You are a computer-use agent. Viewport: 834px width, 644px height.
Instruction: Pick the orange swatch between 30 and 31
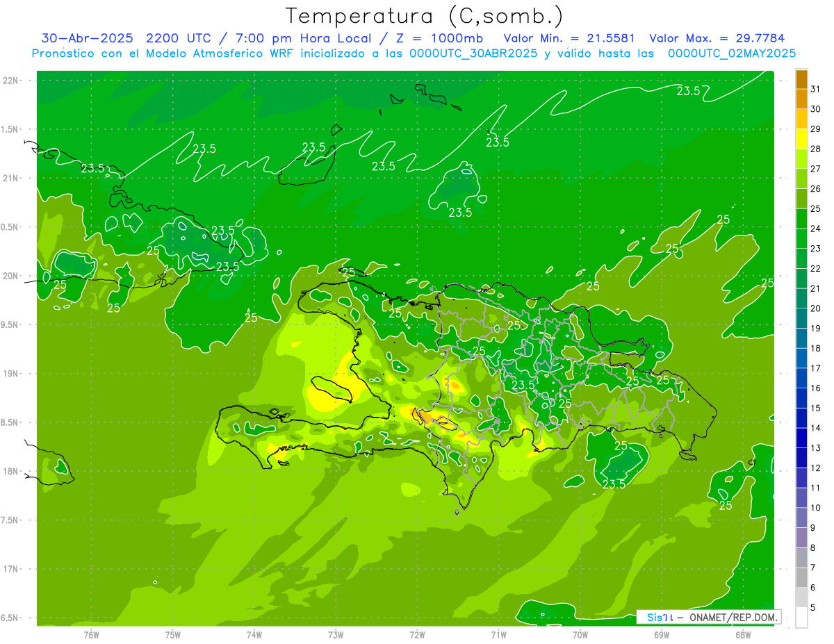coord(801,99)
